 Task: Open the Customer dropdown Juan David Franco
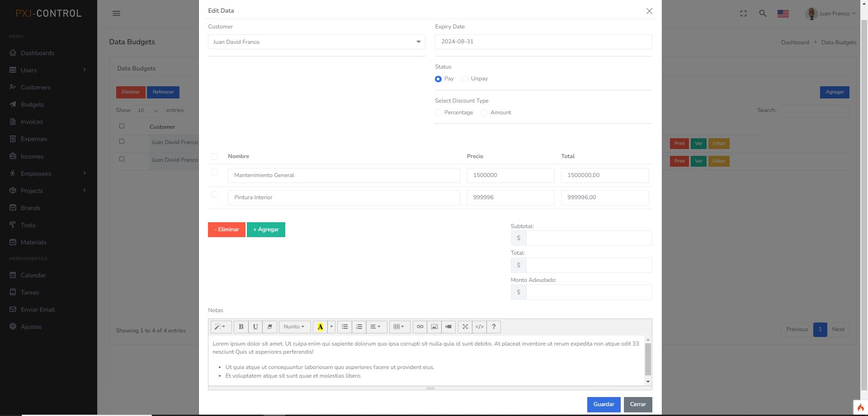coord(316,42)
